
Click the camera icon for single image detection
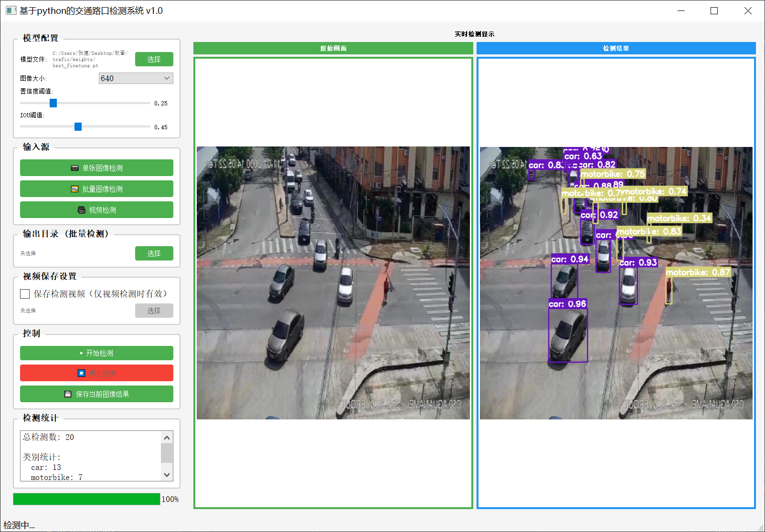coord(74,168)
